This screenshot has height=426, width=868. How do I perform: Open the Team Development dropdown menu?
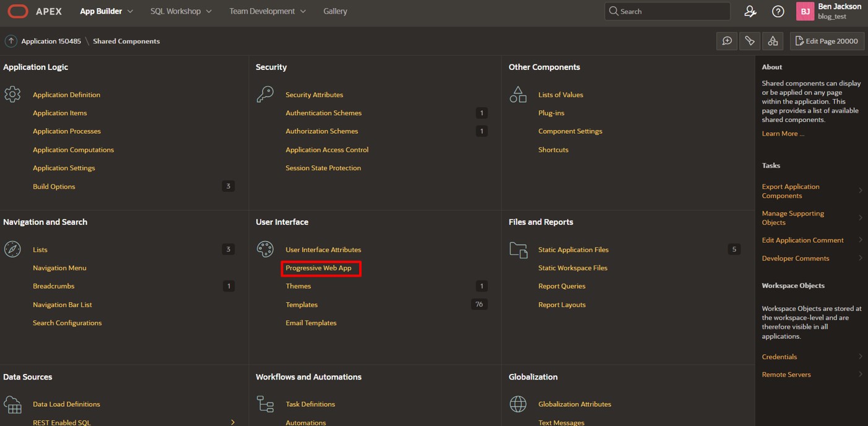pos(267,11)
